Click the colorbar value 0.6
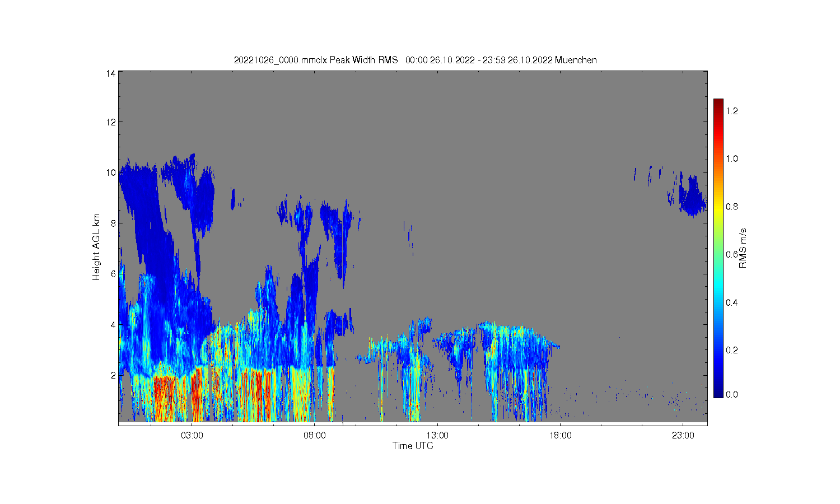 732,254
